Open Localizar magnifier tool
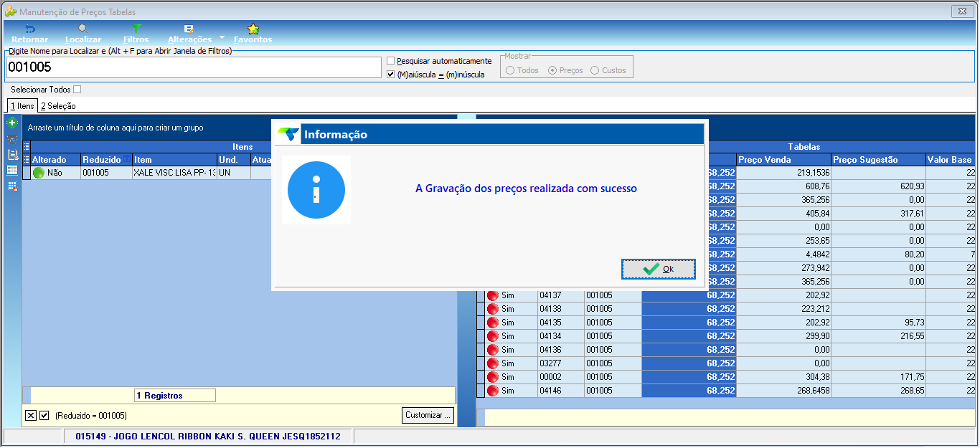Image resolution: width=980 pixels, height=448 pixels. pos(83,29)
